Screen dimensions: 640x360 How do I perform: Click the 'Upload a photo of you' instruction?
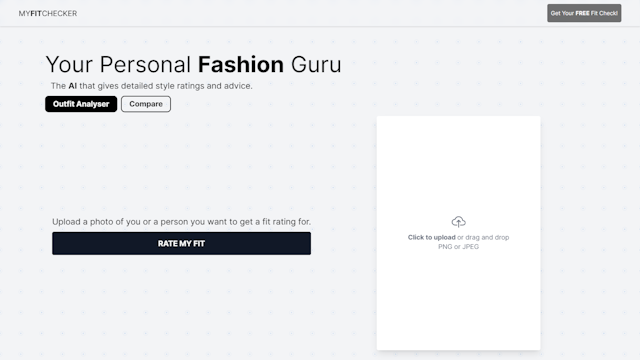[x=181, y=222]
